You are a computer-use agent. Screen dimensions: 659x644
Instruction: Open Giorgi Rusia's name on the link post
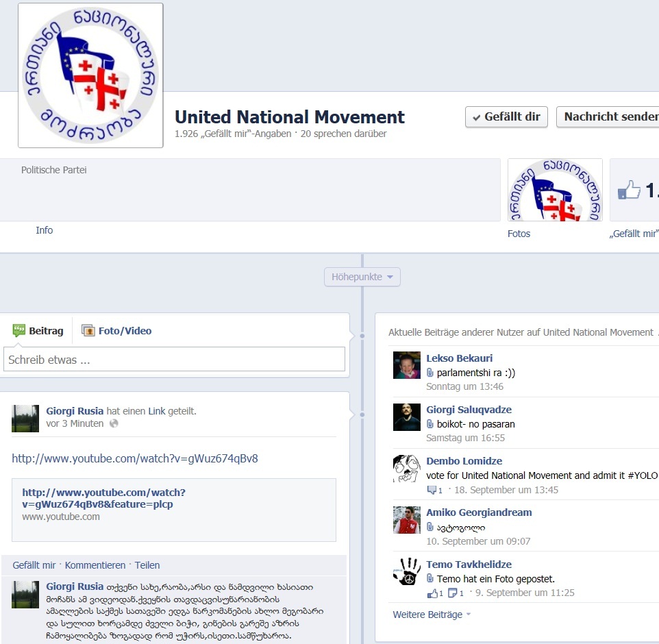[75, 411]
